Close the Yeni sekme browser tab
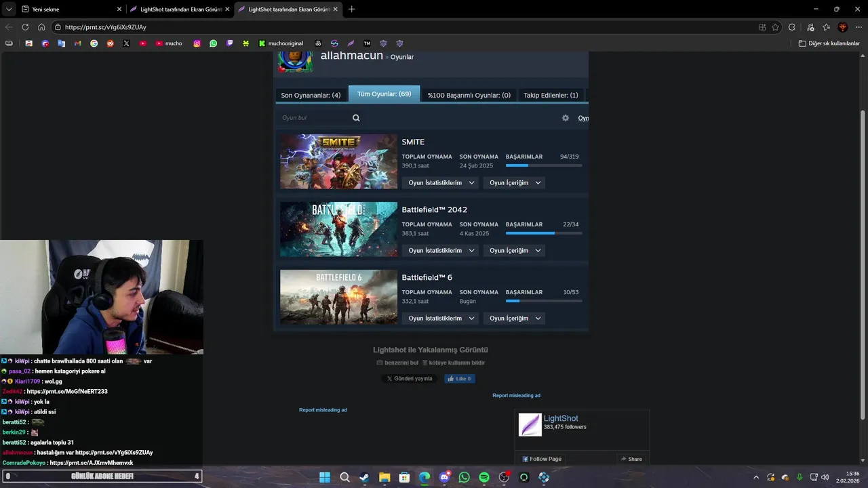Screen dimensions: 868x488 tap(119, 9)
